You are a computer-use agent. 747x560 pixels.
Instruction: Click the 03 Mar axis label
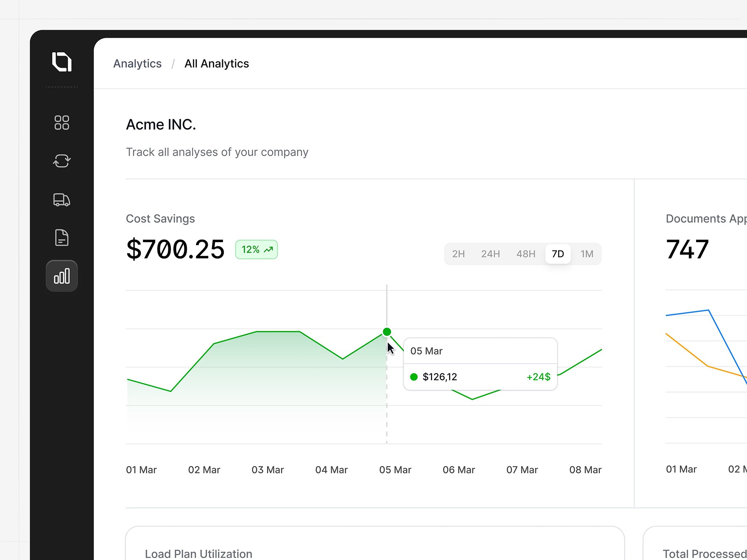[268, 470]
